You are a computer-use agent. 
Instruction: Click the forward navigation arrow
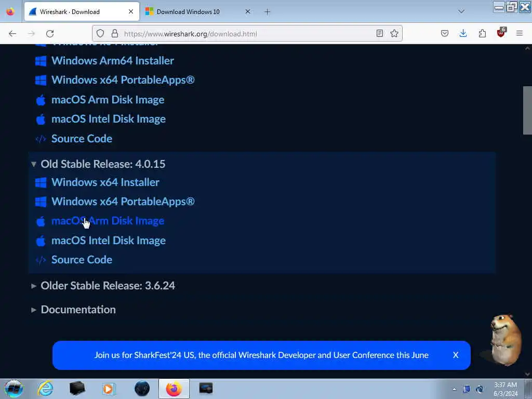pyautogui.click(x=31, y=34)
